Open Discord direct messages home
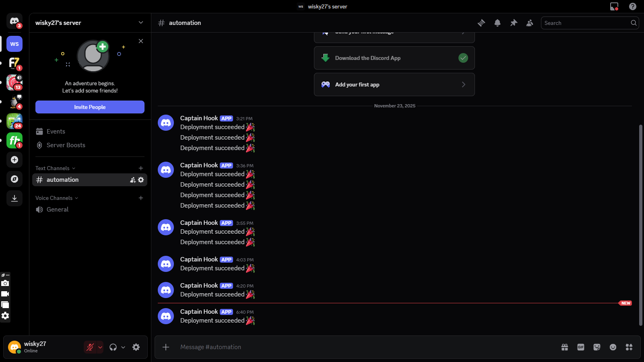The width and height of the screenshot is (644, 362). coord(14,21)
